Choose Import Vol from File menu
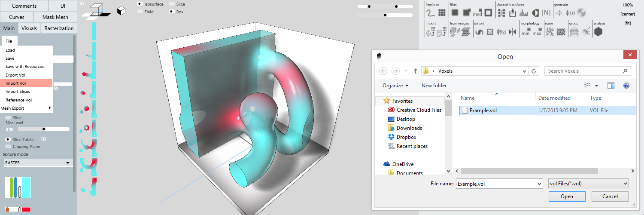Viewport: 644px width, 215px height. [26, 83]
